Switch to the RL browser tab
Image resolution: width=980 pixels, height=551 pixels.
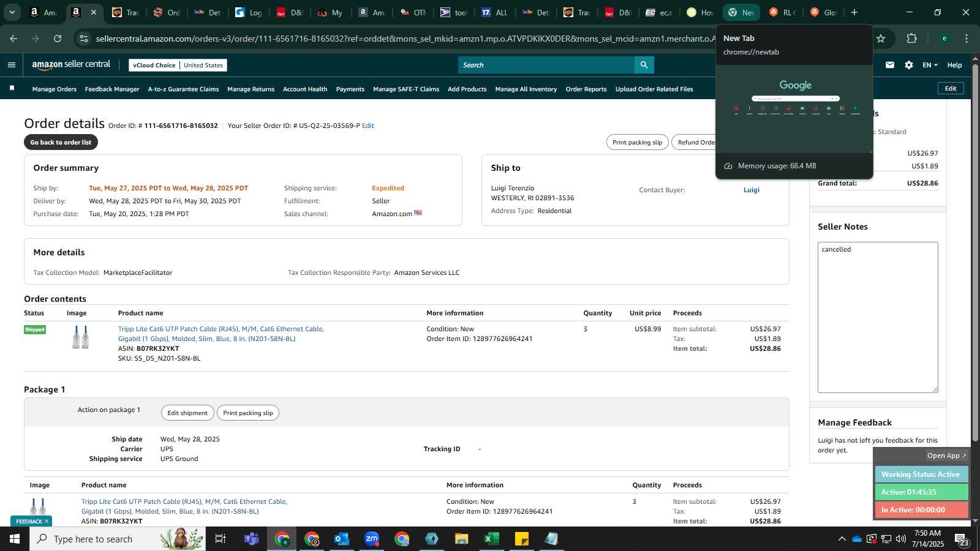782,12
